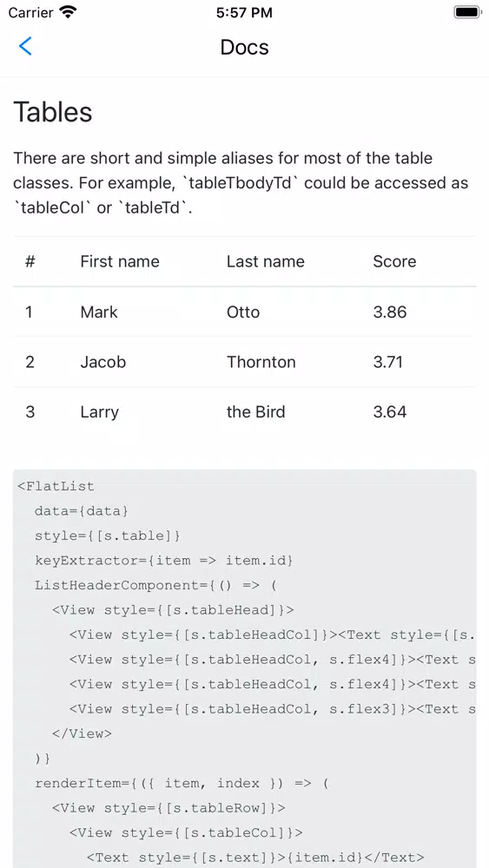
Task: Click the Score column header
Action: (x=394, y=261)
